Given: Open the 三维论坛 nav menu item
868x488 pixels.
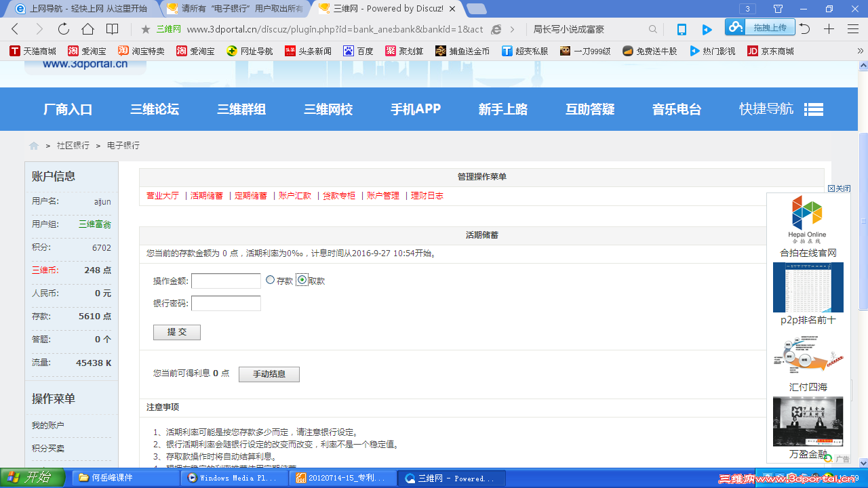Looking at the screenshot, I should (155, 109).
